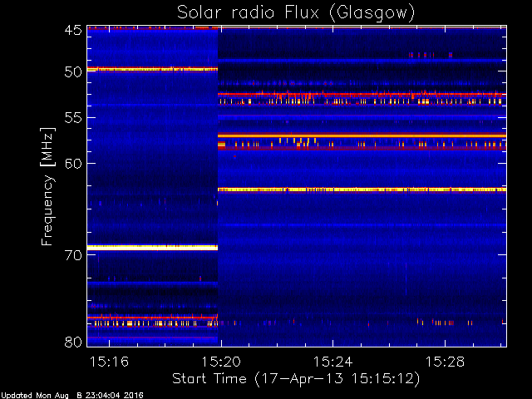Select the 'Frequency [MHz]' axis label
532x399 pixels.
click(47, 186)
